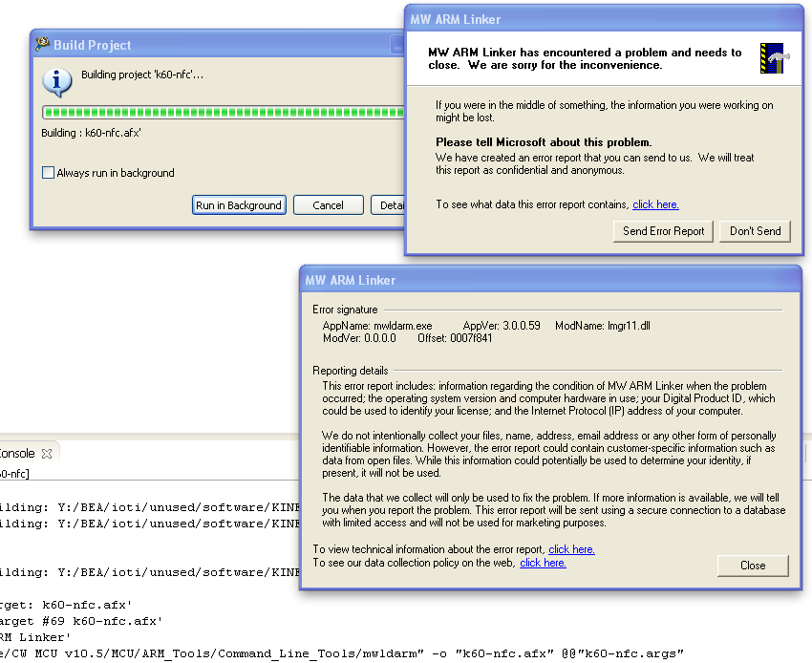Click 'AppVer: 3.0.0.59' text
Image resolution: width=812 pixels, height=663 pixels.
pos(502,326)
